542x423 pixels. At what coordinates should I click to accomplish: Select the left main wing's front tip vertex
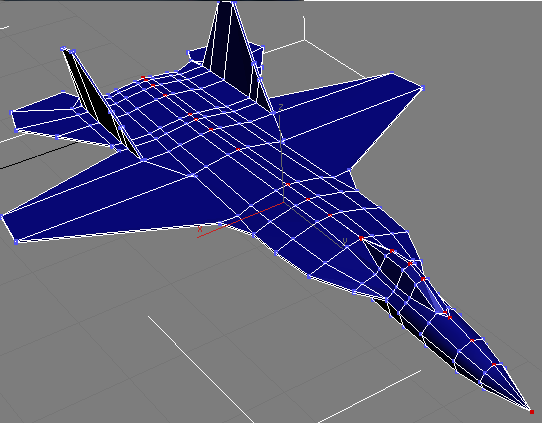click(x=16, y=243)
